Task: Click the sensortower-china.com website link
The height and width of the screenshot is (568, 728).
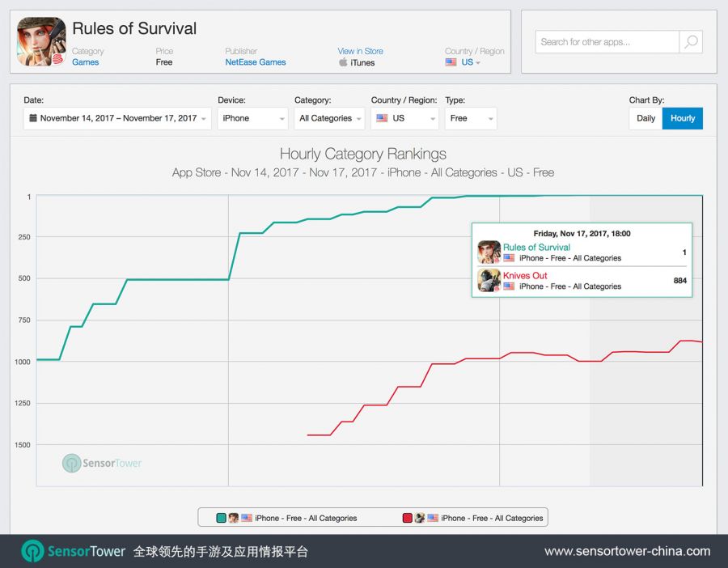Action: pos(627,551)
